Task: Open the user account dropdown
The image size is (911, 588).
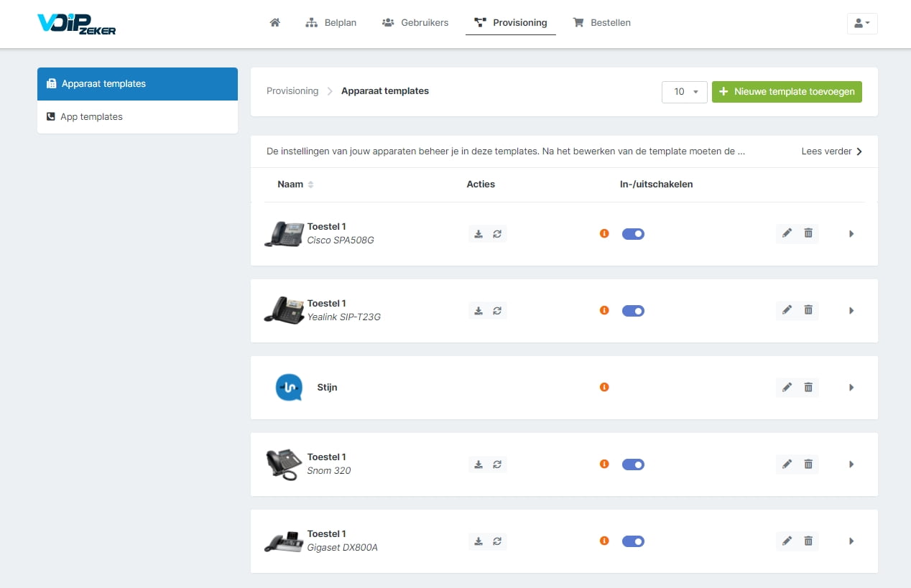Action: pyautogui.click(x=862, y=23)
